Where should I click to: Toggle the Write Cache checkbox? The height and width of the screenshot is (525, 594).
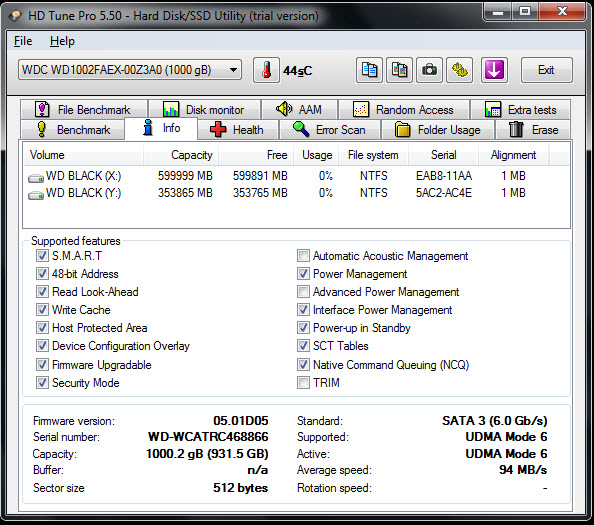(42, 309)
